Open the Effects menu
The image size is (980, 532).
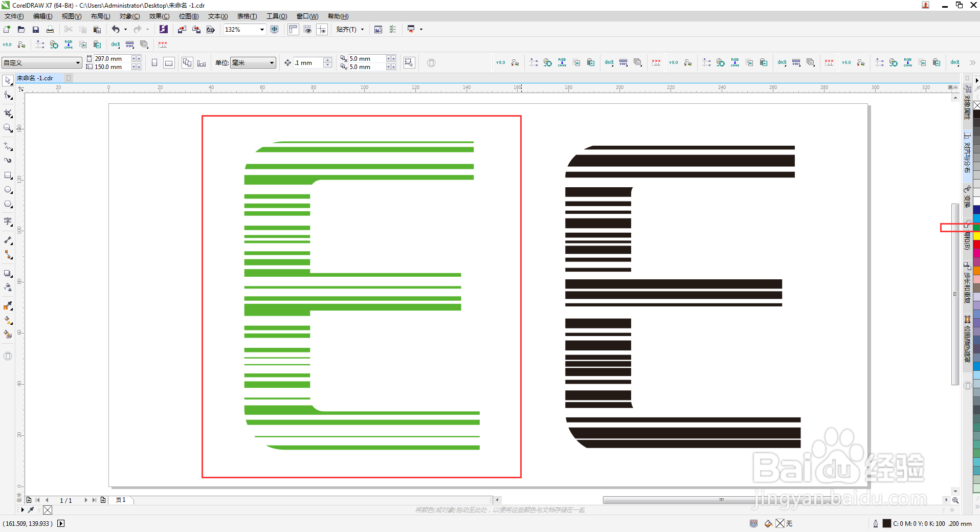click(x=159, y=16)
